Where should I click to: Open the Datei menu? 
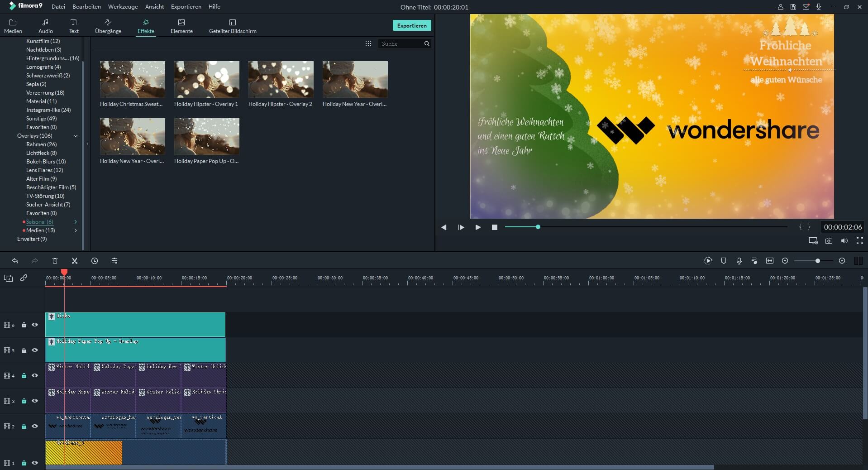point(58,7)
